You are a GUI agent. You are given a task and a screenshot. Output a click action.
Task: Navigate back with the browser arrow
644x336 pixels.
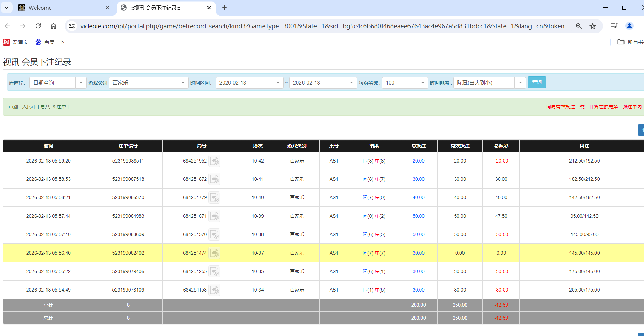click(x=8, y=26)
